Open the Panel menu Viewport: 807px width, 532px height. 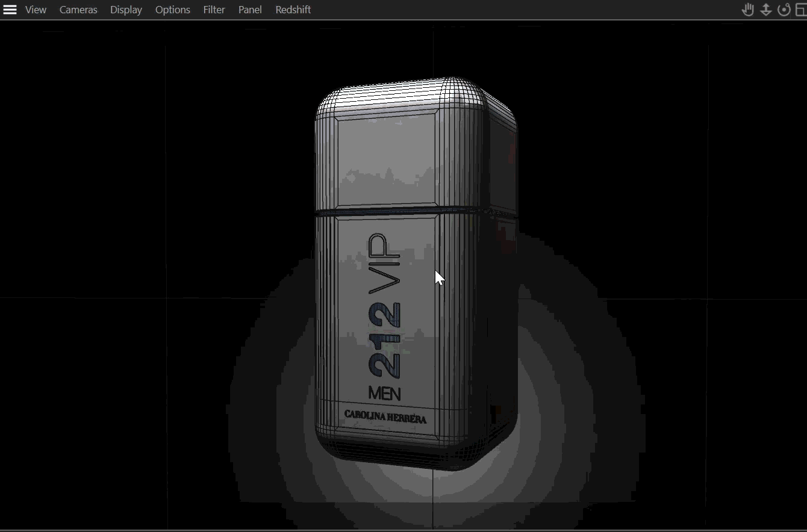pos(250,10)
